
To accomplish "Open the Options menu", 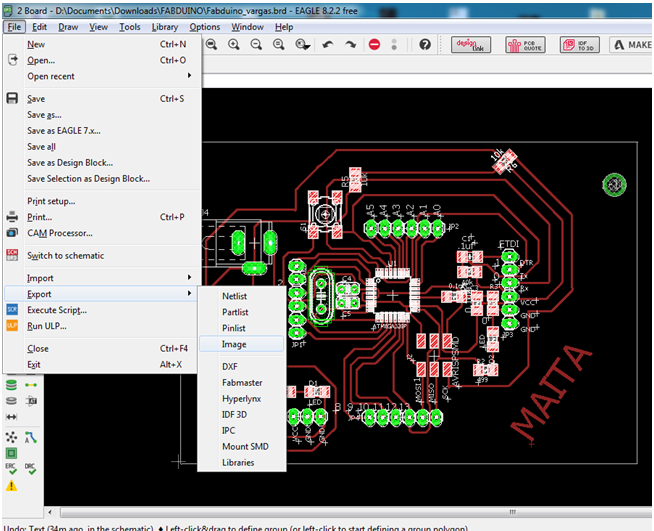I will [205, 27].
